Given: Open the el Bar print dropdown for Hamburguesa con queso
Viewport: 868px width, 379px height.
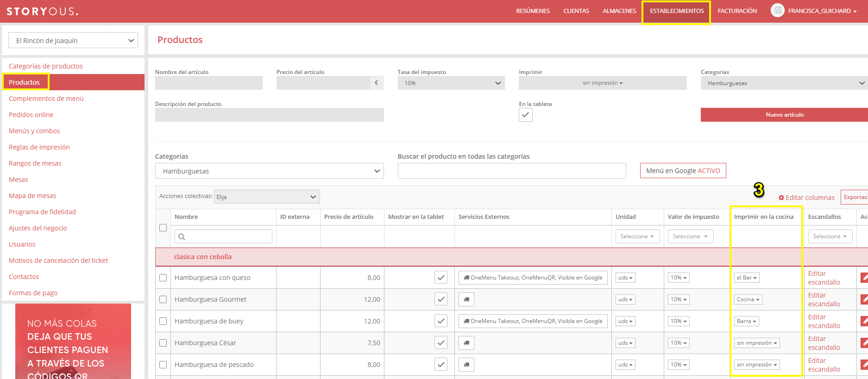Looking at the screenshot, I should pos(747,278).
